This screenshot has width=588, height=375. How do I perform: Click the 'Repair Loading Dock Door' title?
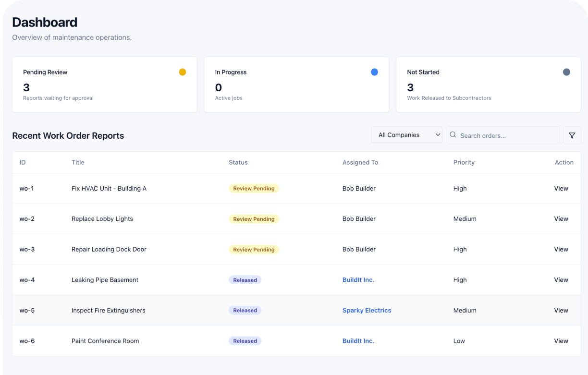coord(109,249)
